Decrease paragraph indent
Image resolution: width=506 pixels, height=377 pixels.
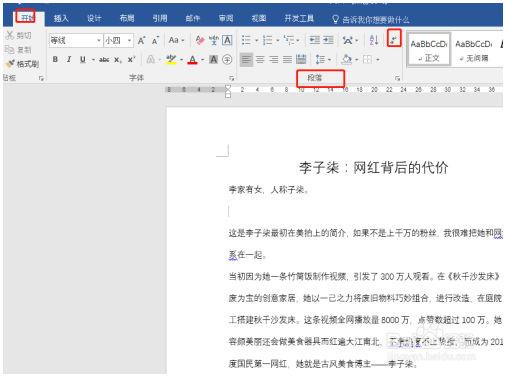(314, 40)
